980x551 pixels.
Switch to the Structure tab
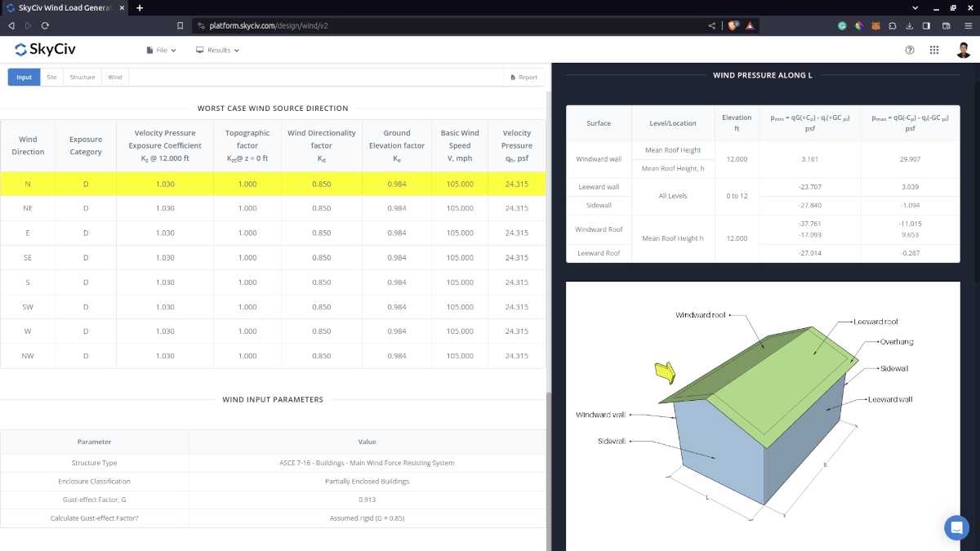tap(82, 78)
